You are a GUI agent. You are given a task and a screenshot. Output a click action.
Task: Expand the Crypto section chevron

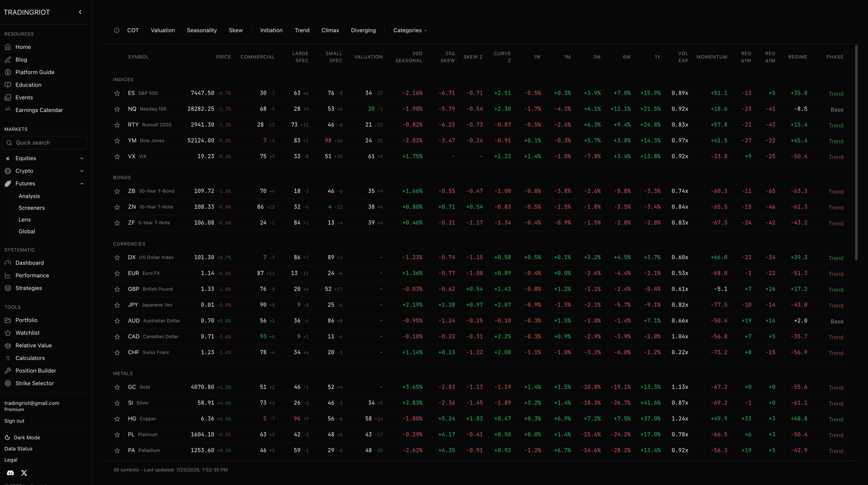click(x=82, y=171)
